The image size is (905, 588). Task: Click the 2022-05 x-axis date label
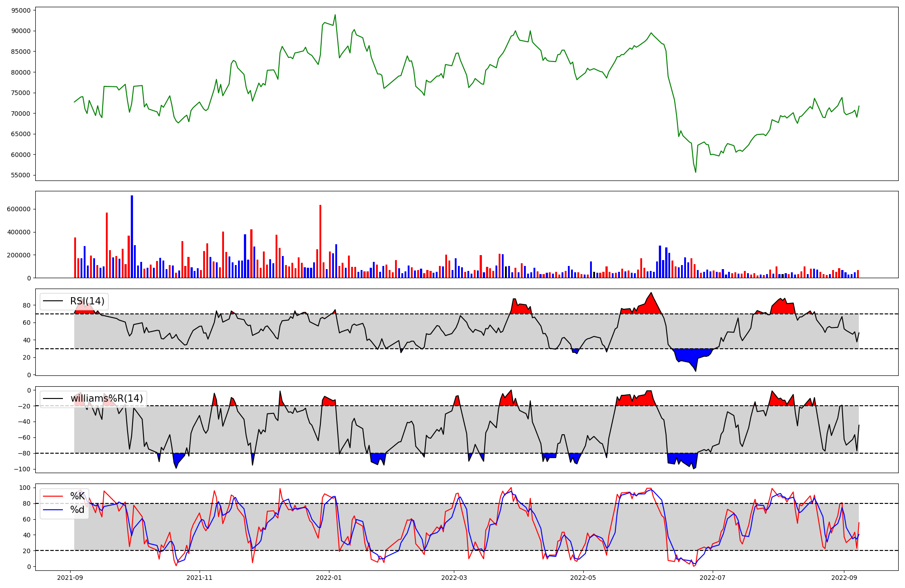click(x=583, y=578)
